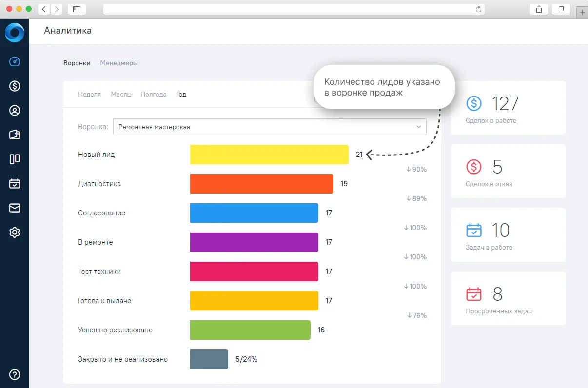Click the Сделок в работе label

[491, 120]
